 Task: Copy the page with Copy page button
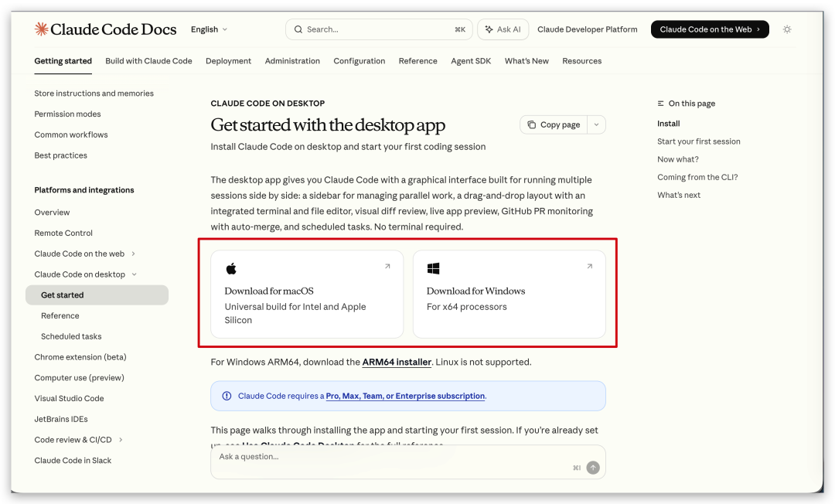click(554, 124)
